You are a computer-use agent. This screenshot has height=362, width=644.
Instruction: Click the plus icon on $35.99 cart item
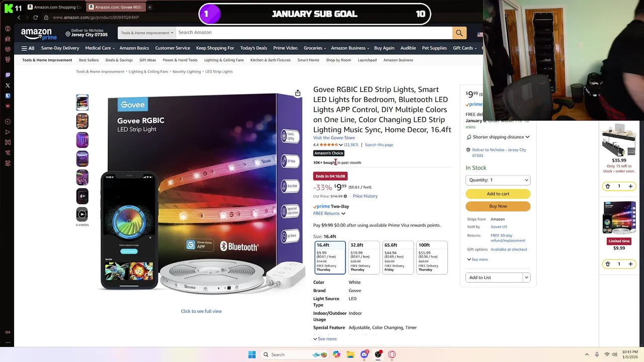pos(630,187)
